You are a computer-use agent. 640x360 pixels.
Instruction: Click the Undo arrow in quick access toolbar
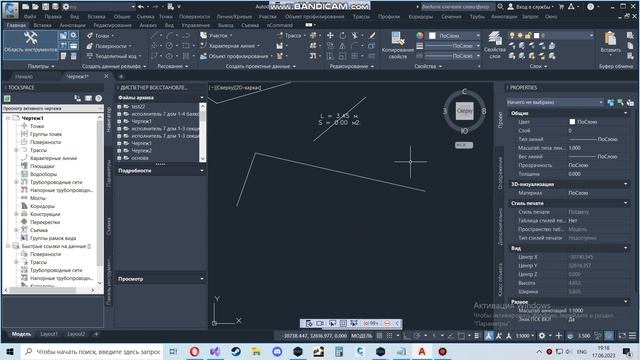pyautogui.click(x=141, y=7)
